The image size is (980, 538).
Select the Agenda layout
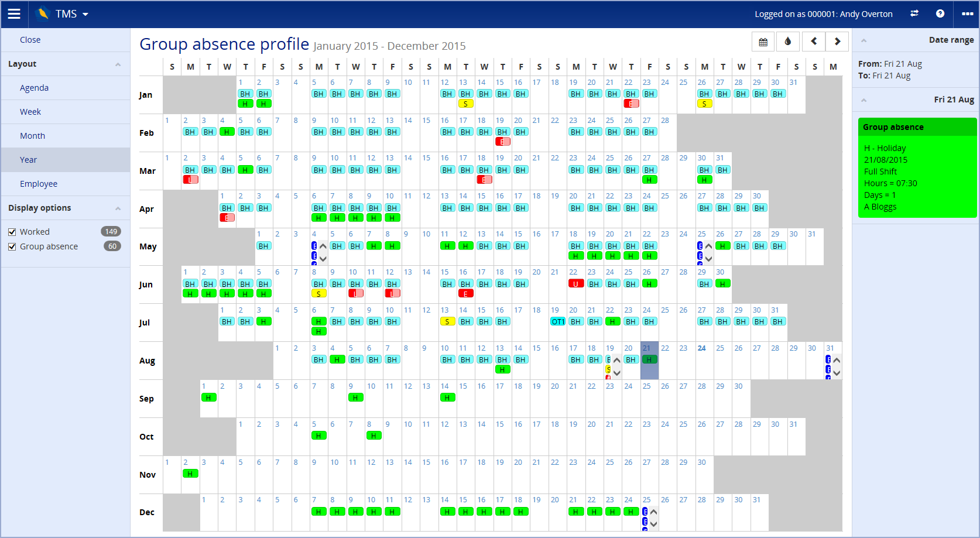[x=34, y=88]
